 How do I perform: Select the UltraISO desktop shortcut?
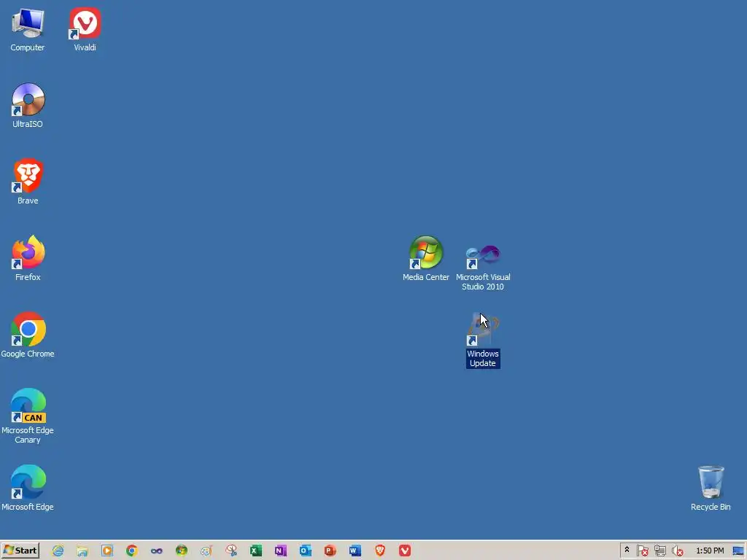pyautogui.click(x=28, y=106)
